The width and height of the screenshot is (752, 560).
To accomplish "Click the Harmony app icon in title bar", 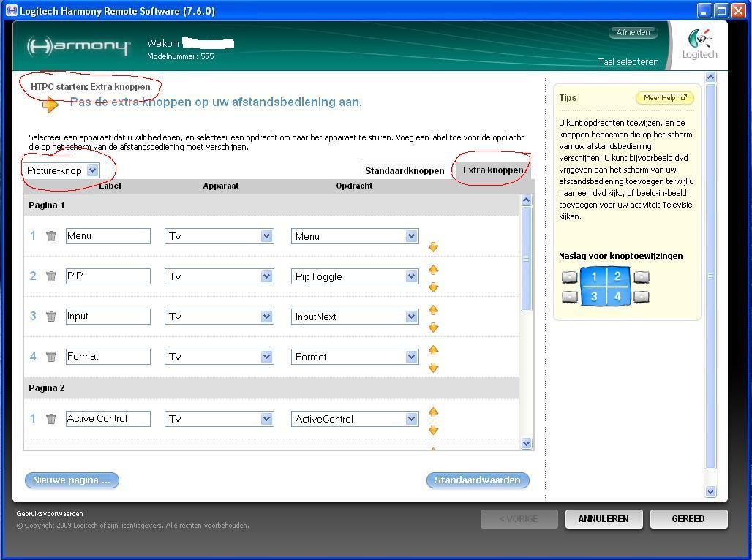I will coord(10,10).
